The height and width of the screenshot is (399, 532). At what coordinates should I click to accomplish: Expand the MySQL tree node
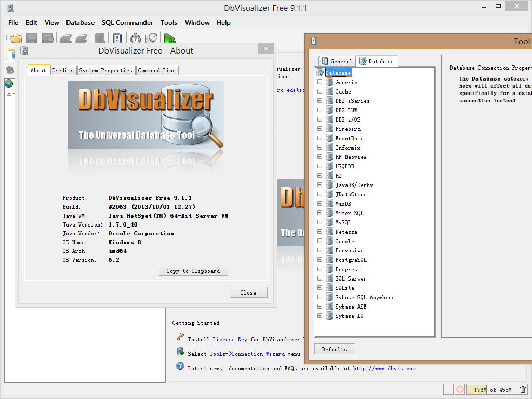pos(320,222)
